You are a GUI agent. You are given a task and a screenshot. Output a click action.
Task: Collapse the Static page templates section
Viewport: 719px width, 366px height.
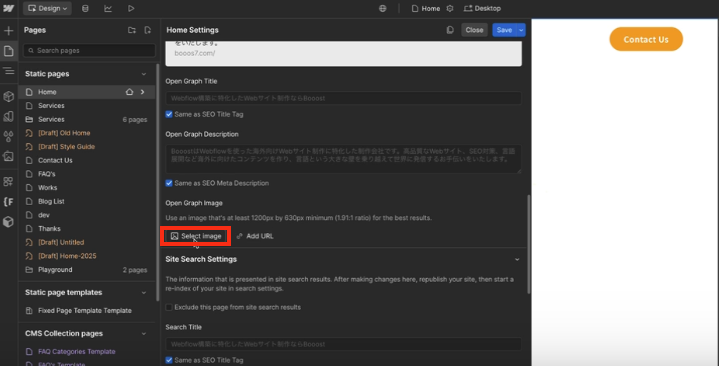(144, 293)
